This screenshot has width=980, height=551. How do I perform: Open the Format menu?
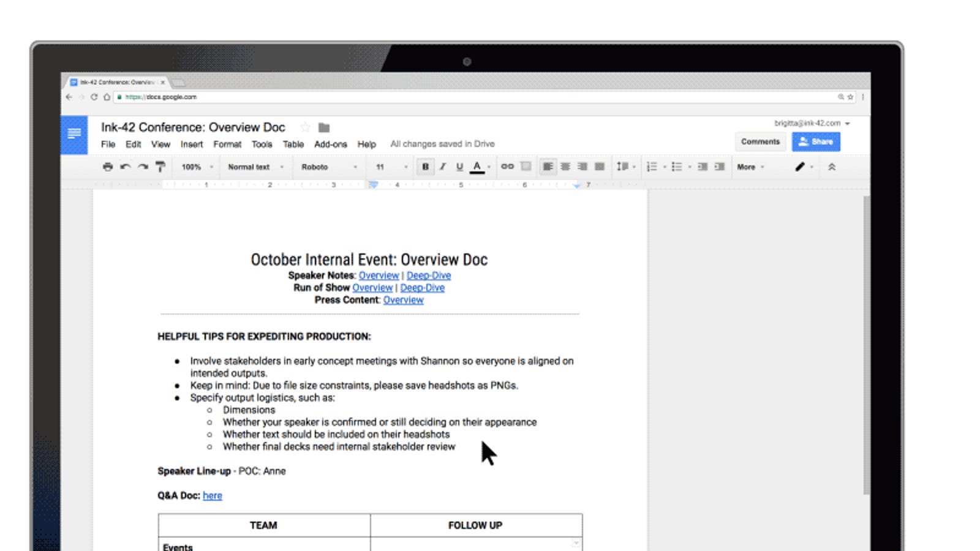click(x=227, y=144)
